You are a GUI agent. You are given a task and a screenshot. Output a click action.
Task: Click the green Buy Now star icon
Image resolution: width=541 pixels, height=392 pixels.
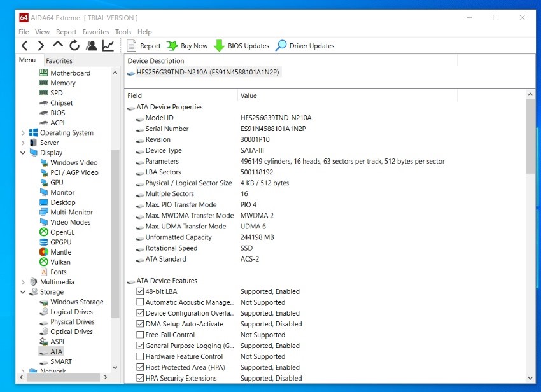click(172, 46)
